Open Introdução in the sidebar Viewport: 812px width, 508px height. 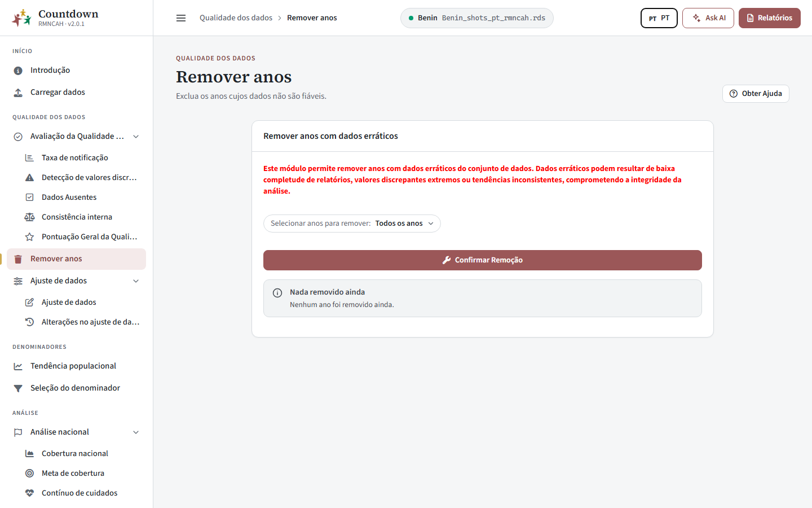point(76,71)
